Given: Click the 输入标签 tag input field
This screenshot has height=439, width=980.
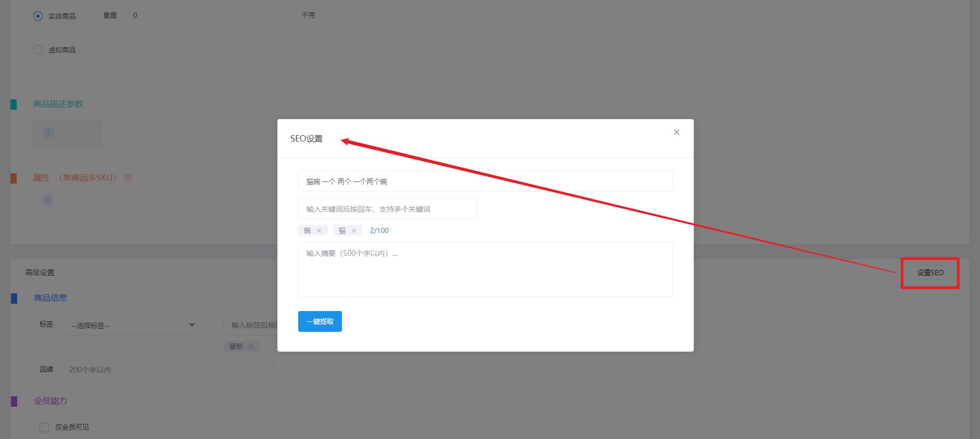Looking at the screenshot, I should [251, 325].
